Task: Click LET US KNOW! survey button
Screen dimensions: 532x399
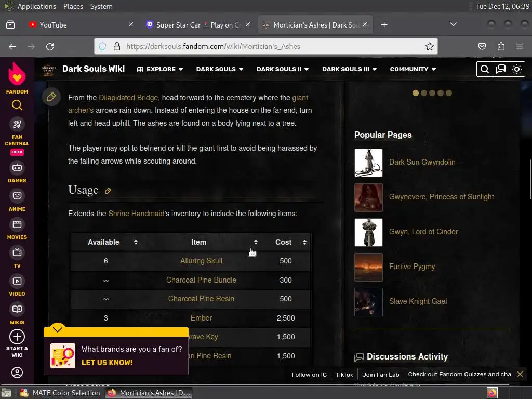Action: point(107,362)
